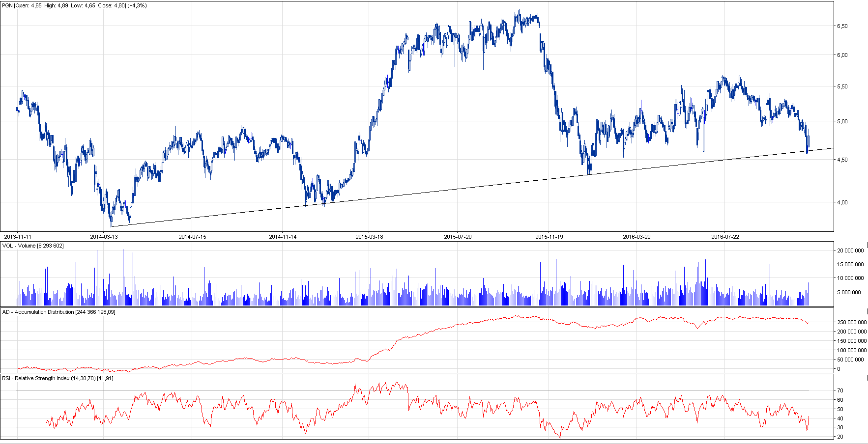Image resolution: width=868 pixels, height=444 pixels.
Task: Click the AD - Accumulation Distribution label
Action: (58, 312)
